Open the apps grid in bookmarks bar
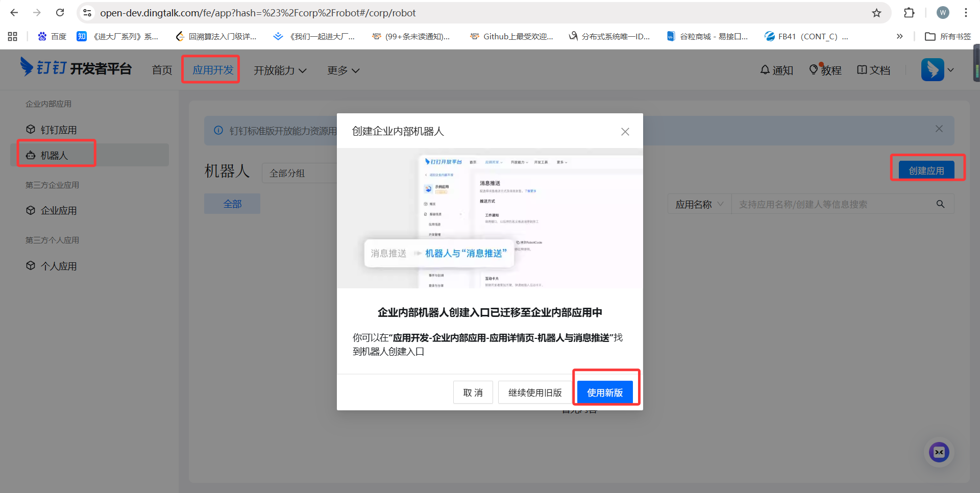 [13, 36]
